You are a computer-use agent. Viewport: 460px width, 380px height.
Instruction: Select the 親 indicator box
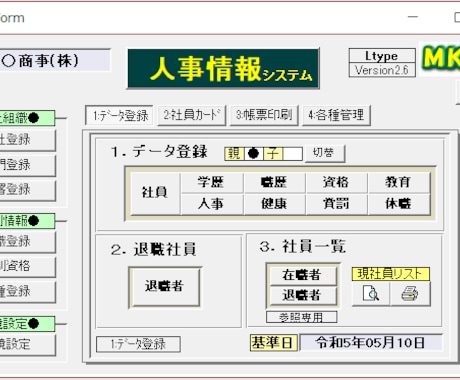(x=234, y=154)
